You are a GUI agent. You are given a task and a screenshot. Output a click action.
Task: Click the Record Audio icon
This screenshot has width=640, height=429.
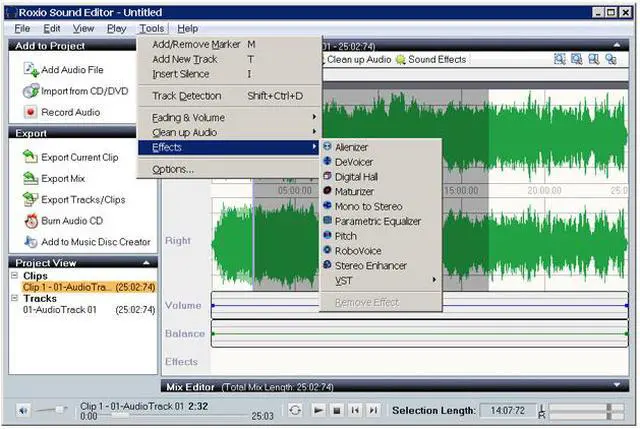30,112
